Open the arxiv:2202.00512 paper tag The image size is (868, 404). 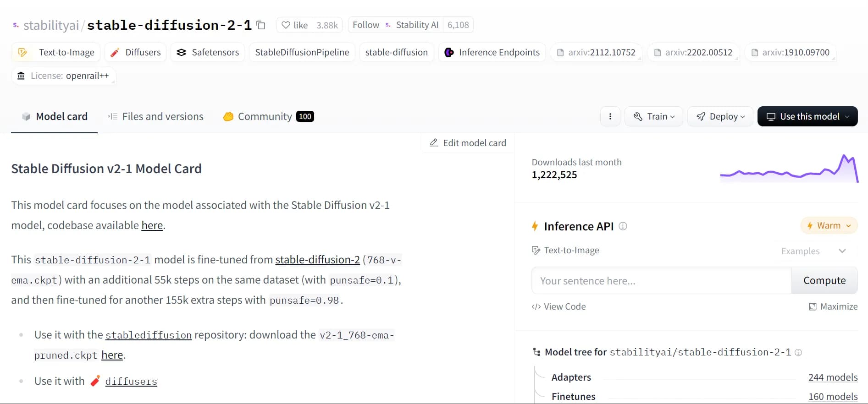pyautogui.click(x=693, y=52)
